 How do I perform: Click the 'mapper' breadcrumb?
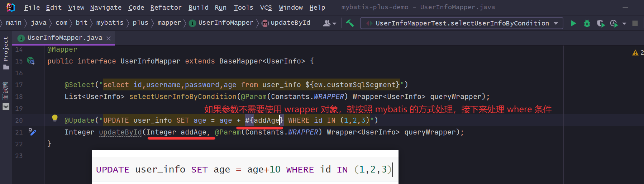coord(169,23)
